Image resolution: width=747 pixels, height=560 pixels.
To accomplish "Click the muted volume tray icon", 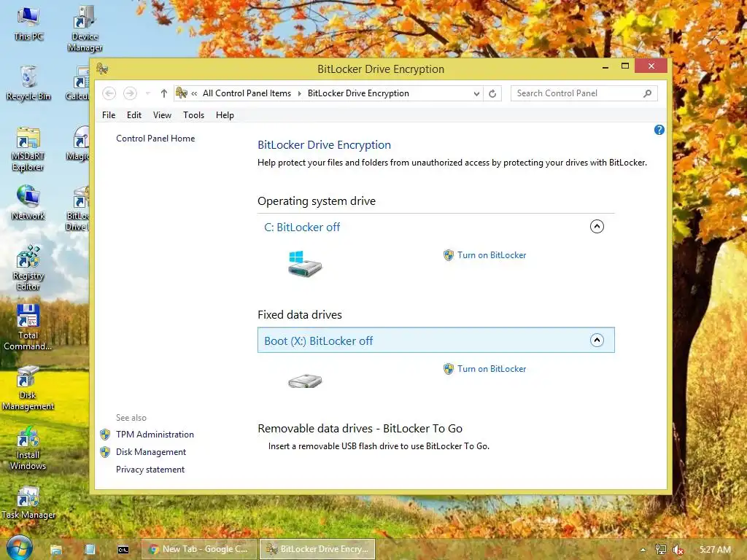I will tap(678, 550).
